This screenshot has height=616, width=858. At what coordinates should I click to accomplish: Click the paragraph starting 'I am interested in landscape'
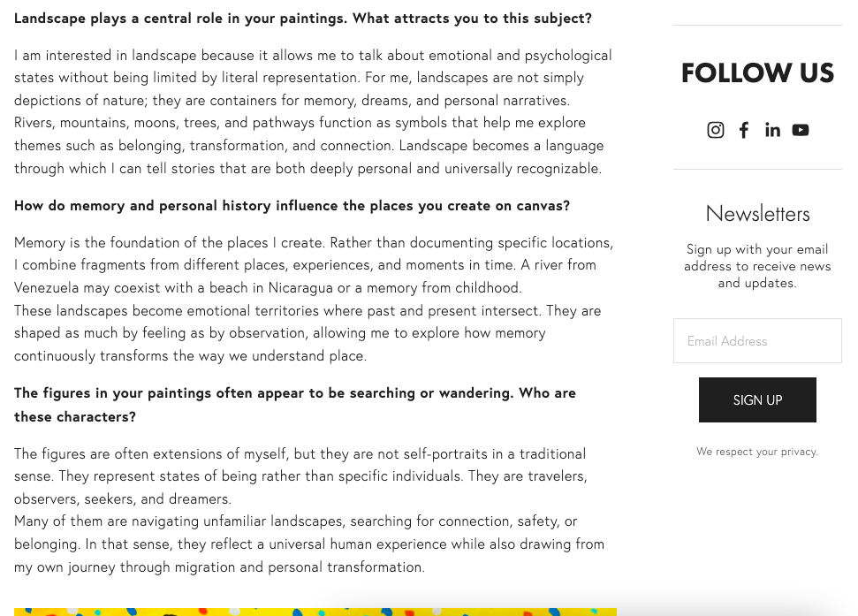[313, 111]
